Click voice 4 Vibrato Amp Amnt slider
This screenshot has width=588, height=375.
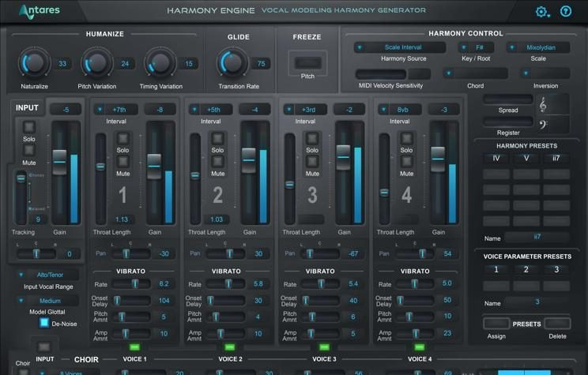click(x=414, y=333)
